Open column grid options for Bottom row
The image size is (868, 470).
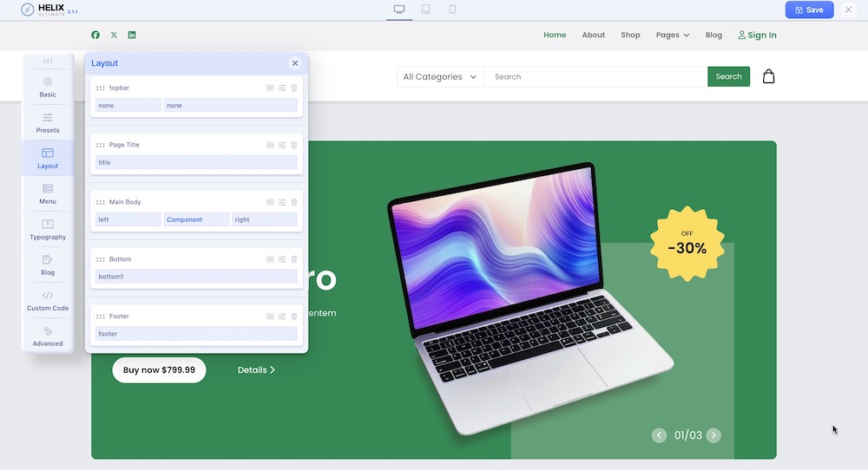pos(270,259)
